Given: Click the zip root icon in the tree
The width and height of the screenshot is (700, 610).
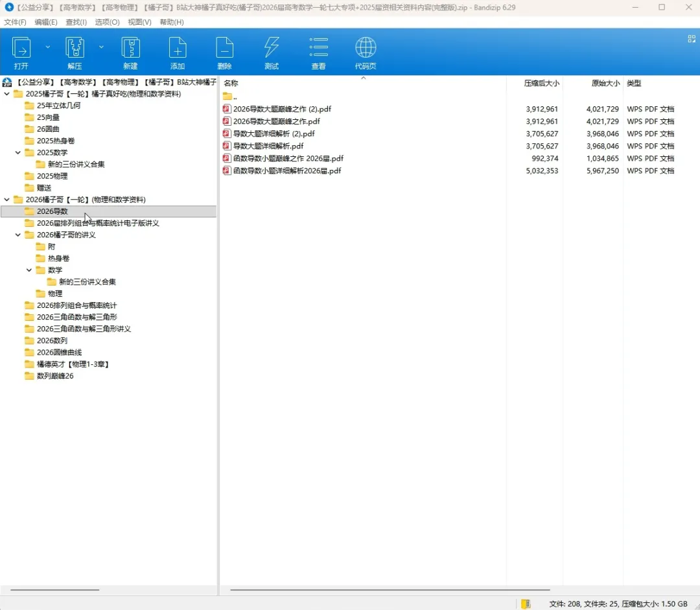Looking at the screenshot, I should tap(7, 82).
